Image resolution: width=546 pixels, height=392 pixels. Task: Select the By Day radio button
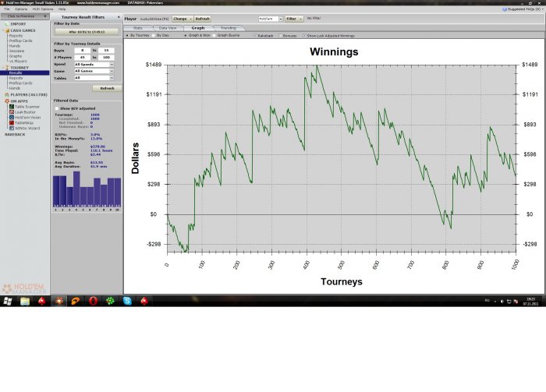[x=154, y=36]
